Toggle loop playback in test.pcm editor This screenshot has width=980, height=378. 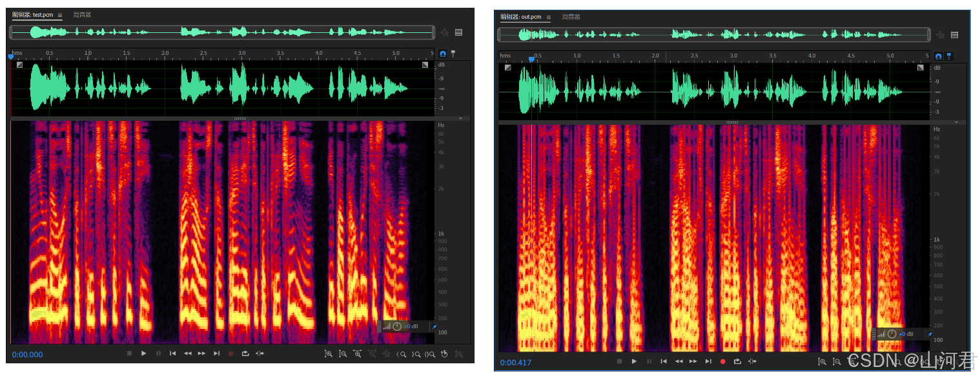(x=245, y=353)
